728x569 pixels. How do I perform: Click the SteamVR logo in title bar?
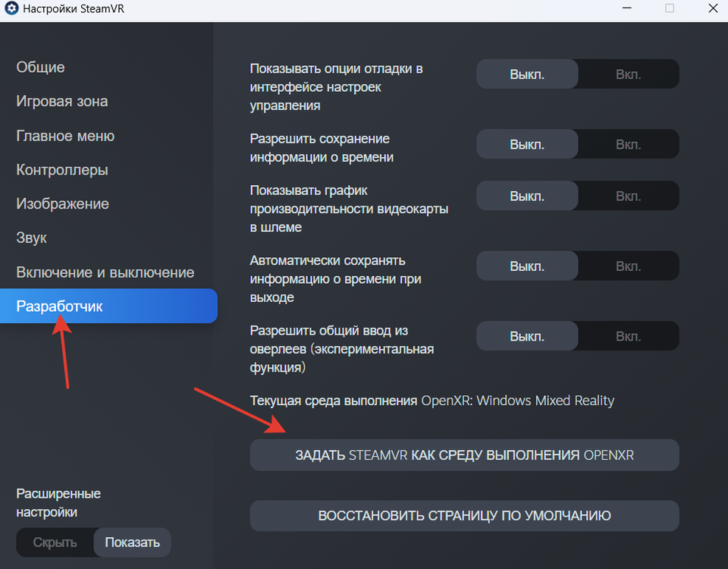pos(12,10)
